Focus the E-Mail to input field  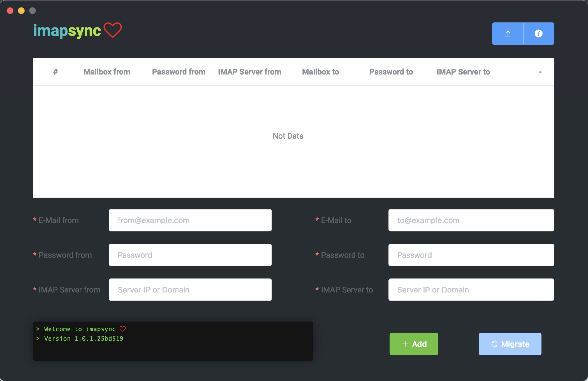tap(471, 220)
